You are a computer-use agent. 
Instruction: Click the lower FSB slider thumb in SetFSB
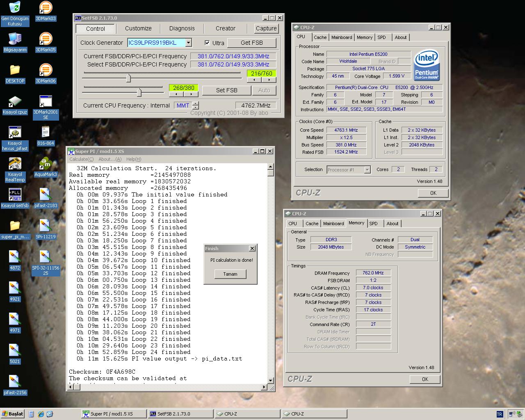coord(139,92)
